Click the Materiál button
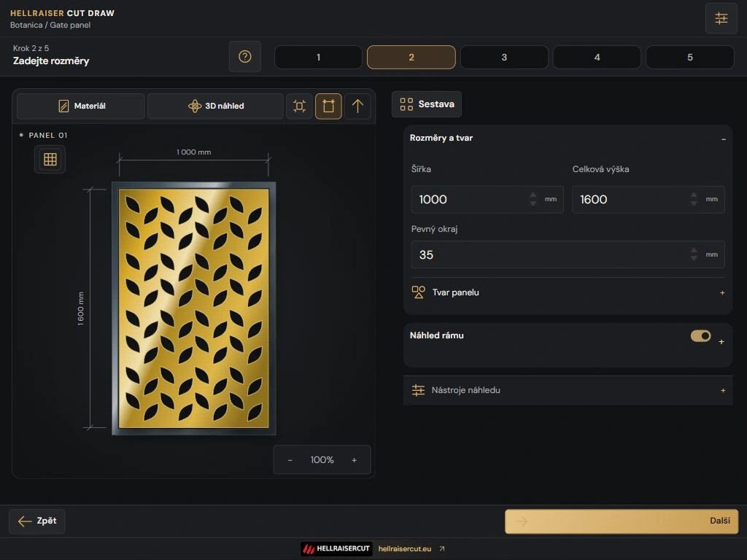Screen dimensions: 747x560 (81, 106)
